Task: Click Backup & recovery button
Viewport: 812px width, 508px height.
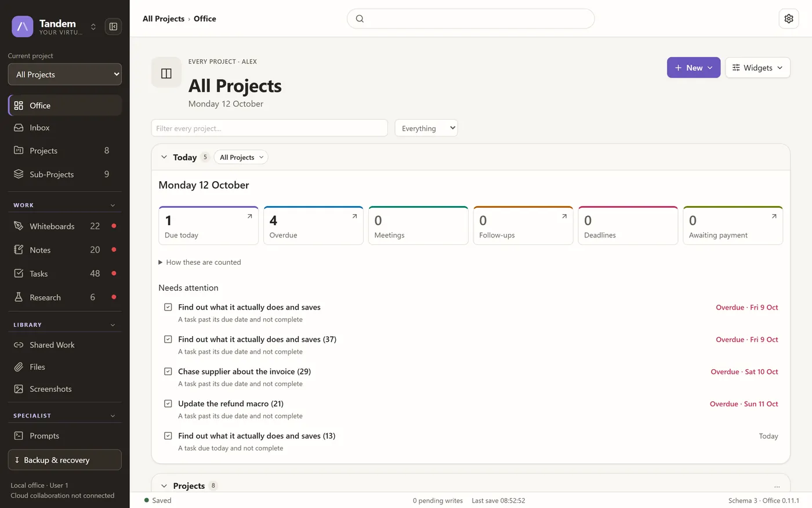Action: pos(65,460)
